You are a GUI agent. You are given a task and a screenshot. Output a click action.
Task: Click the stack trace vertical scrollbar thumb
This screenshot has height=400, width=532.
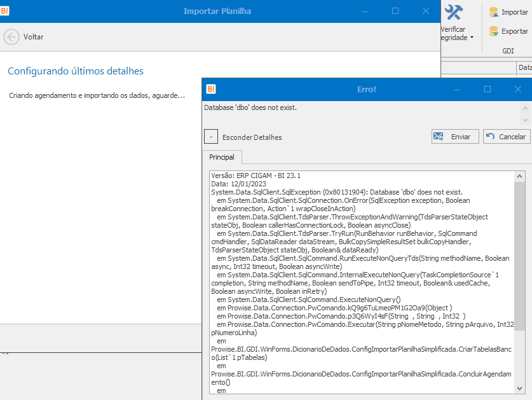[519, 256]
